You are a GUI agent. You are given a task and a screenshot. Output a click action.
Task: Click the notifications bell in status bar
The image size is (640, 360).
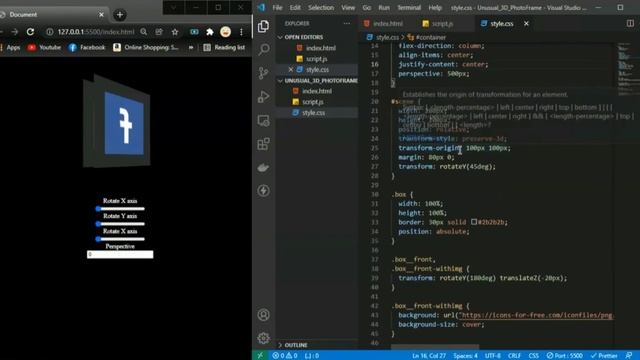tap(629, 356)
